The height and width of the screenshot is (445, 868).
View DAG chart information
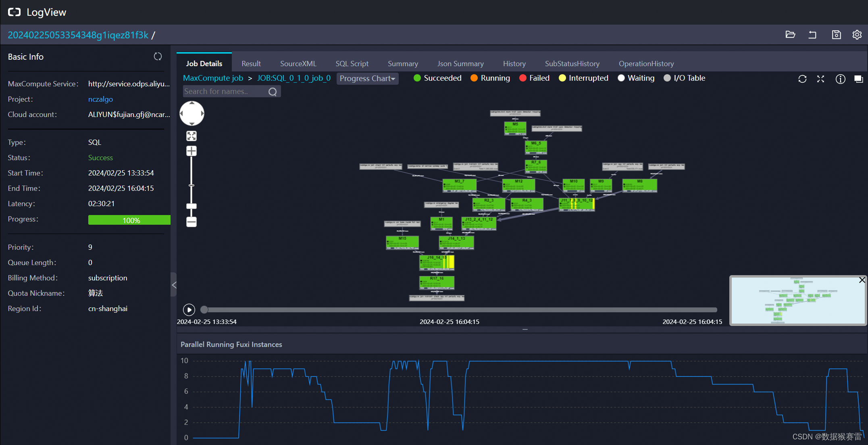pyautogui.click(x=840, y=79)
